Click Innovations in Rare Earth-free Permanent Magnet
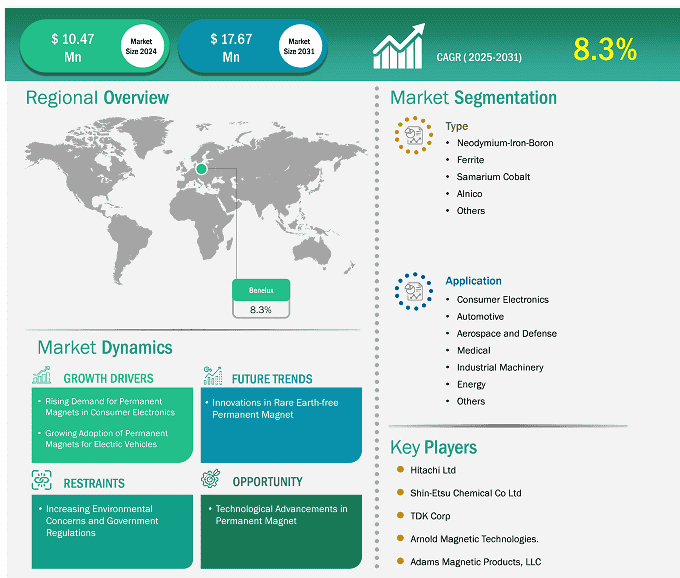680x578 pixels. point(275,408)
